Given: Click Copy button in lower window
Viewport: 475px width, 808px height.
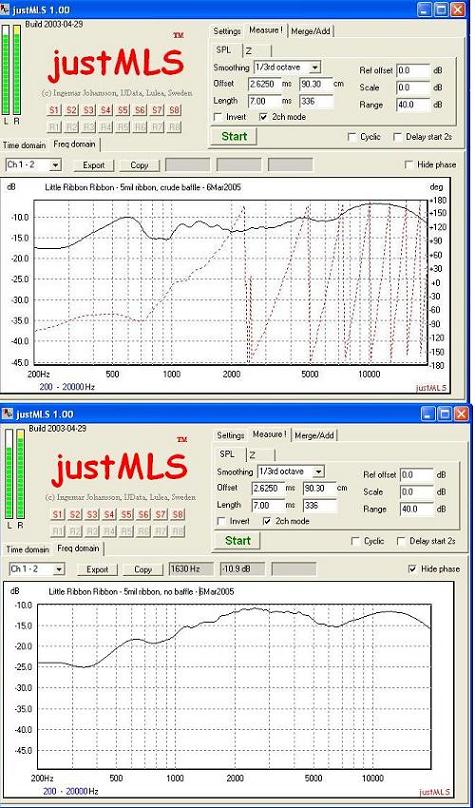Looking at the screenshot, I should (143, 569).
